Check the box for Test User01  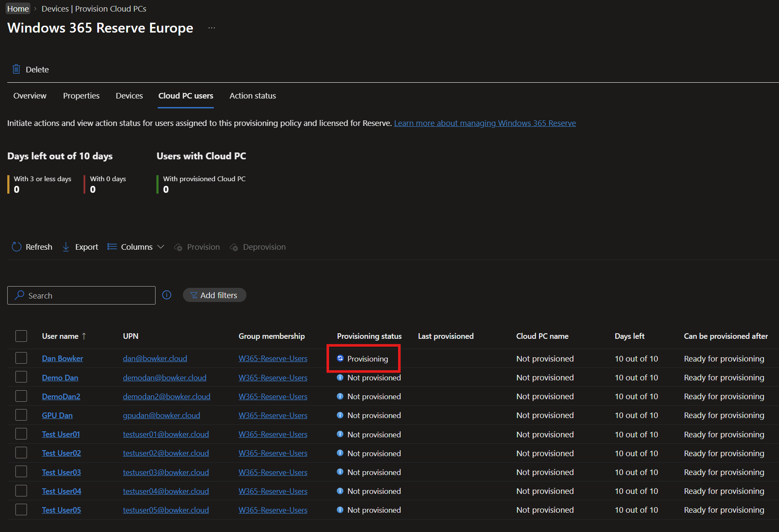21,433
